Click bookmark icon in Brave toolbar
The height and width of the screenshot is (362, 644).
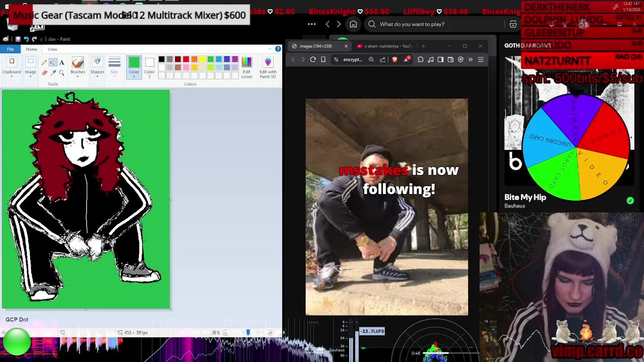(323, 60)
